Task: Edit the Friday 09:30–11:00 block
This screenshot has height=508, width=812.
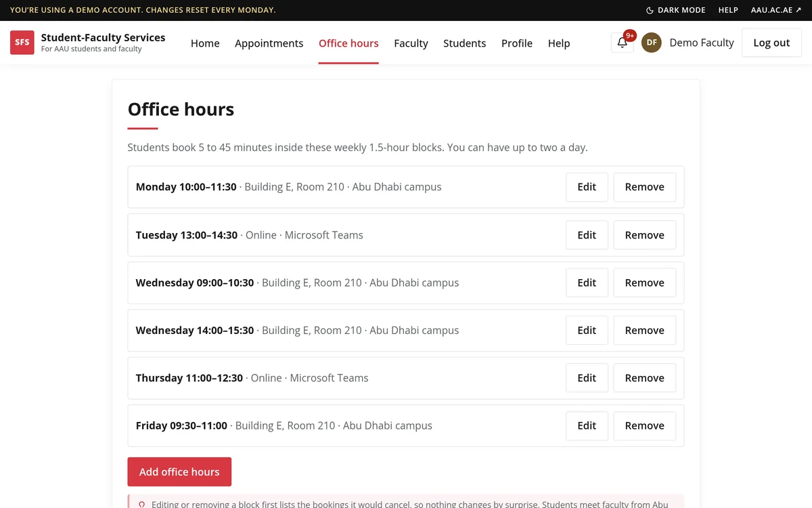Action: [x=587, y=426]
